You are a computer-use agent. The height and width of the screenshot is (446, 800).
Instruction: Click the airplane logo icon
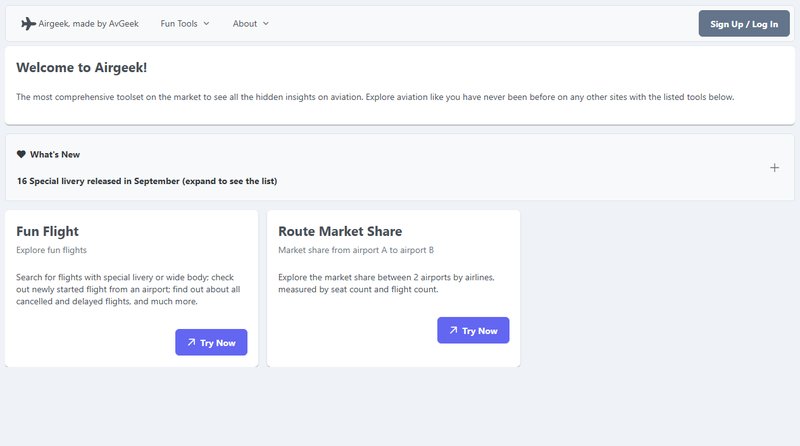[x=28, y=23]
